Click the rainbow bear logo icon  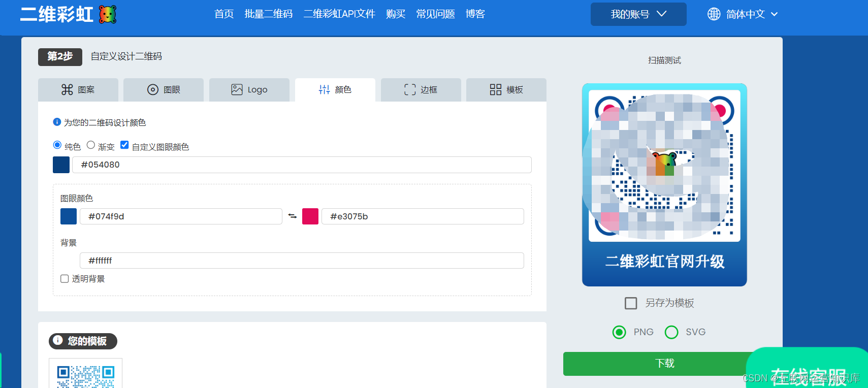pos(107,14)
